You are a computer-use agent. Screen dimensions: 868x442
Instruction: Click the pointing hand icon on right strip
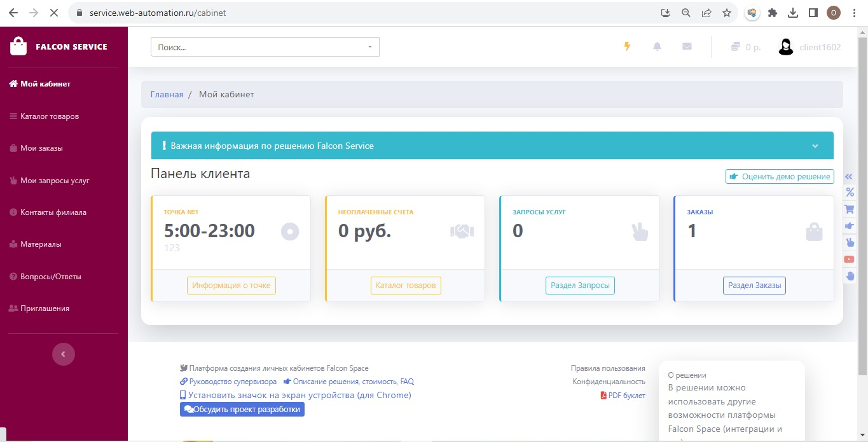[850, 226]
